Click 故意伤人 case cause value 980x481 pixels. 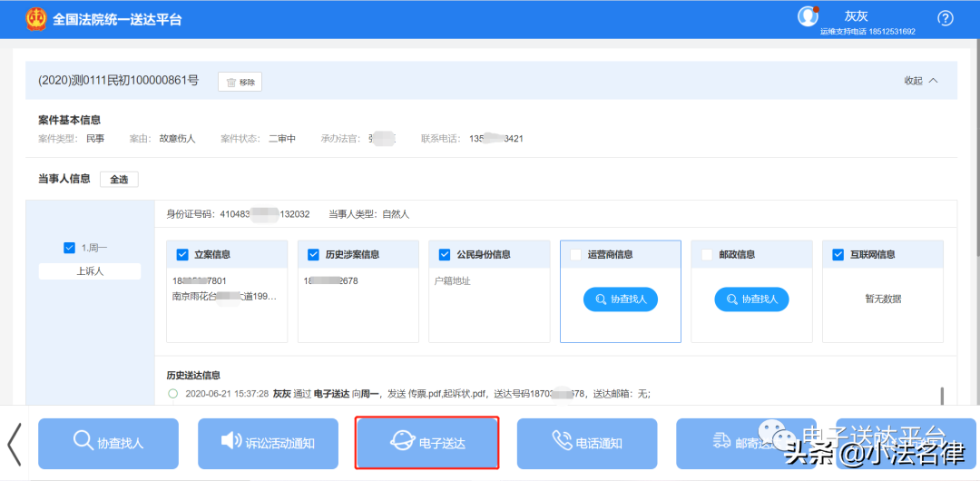pyautogui.click(x=178, y=139)
